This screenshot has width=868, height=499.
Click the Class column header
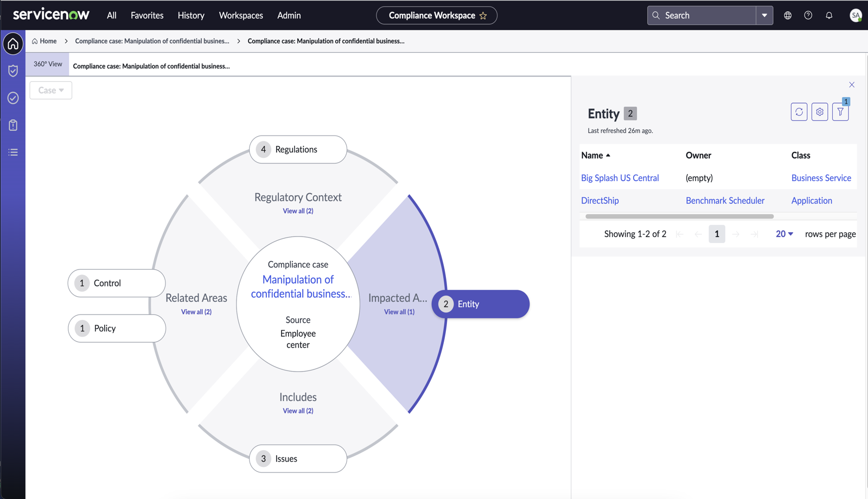click(801, 155)
